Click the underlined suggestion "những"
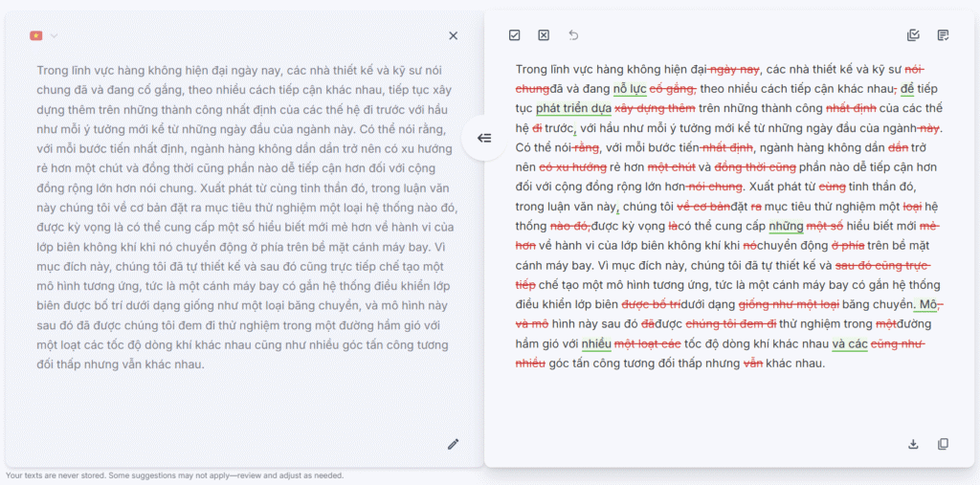Image resolution: width=980 pixels, height=485 pixels. click(786, 226)
